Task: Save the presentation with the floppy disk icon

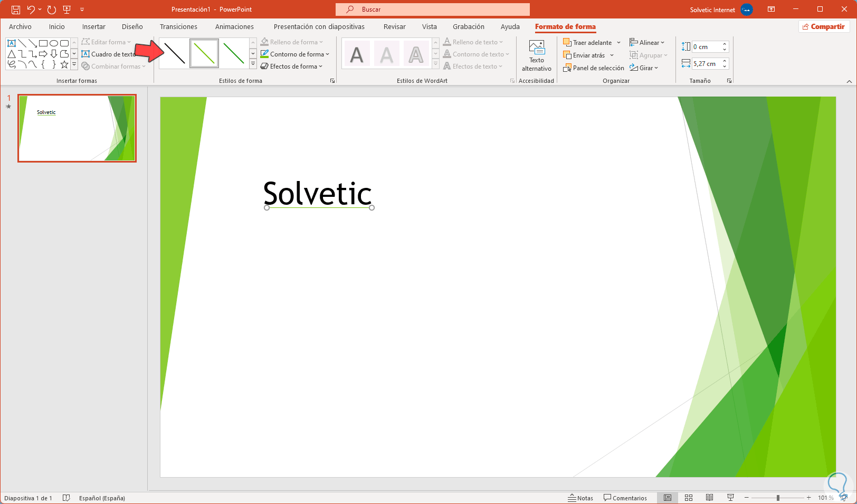Action: [16, 9]
